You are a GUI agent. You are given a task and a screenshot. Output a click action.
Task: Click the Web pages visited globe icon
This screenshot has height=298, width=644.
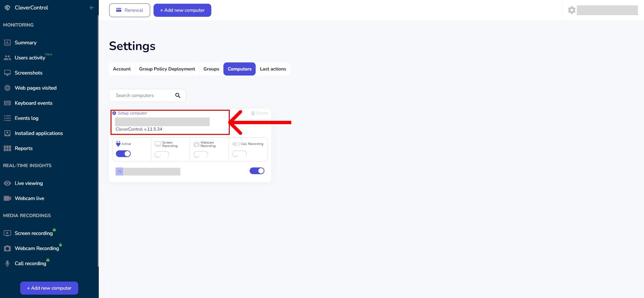pos(7,88)
